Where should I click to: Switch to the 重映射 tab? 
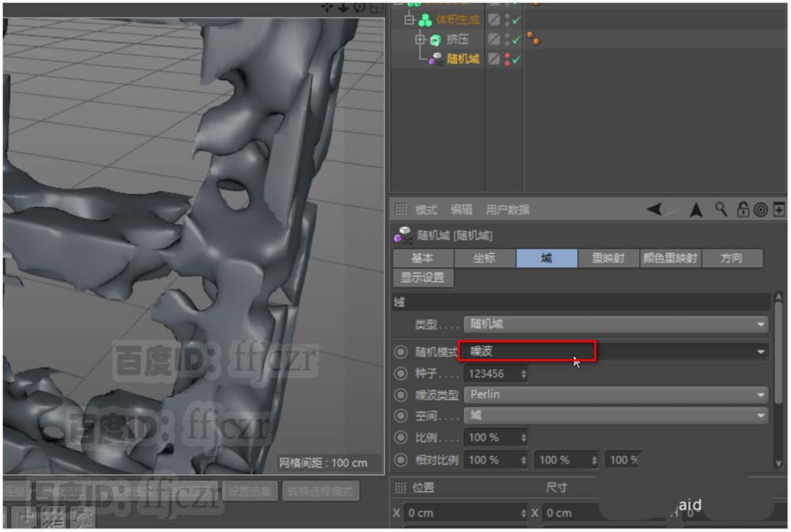tap(608, 258)
